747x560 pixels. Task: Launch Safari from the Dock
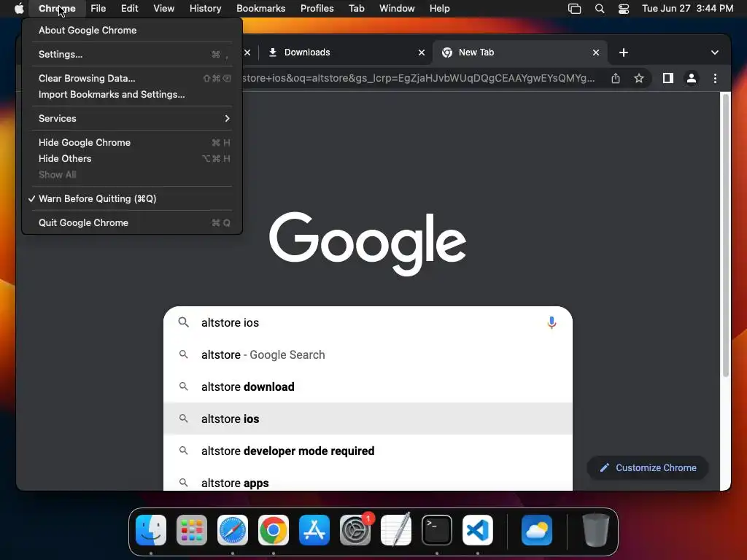point(233,529)
